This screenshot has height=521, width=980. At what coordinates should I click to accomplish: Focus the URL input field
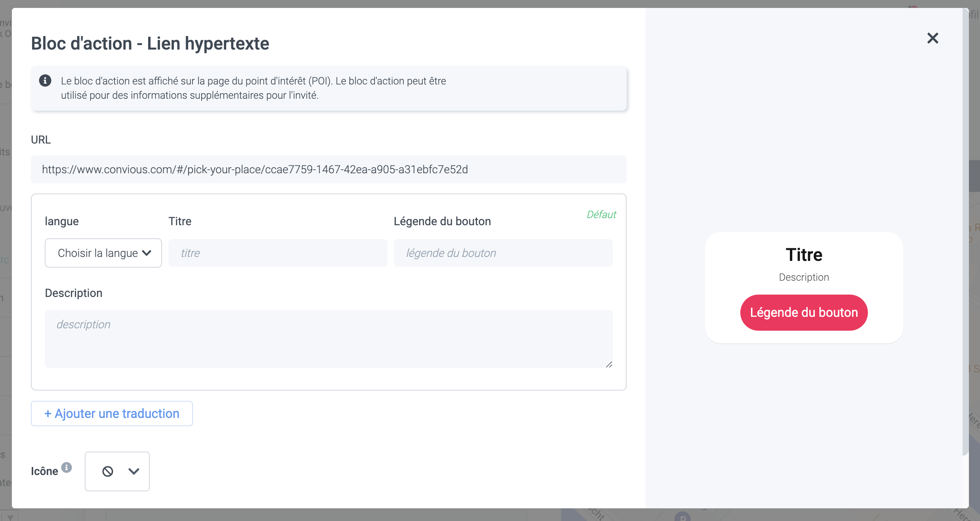pos(328,169)
